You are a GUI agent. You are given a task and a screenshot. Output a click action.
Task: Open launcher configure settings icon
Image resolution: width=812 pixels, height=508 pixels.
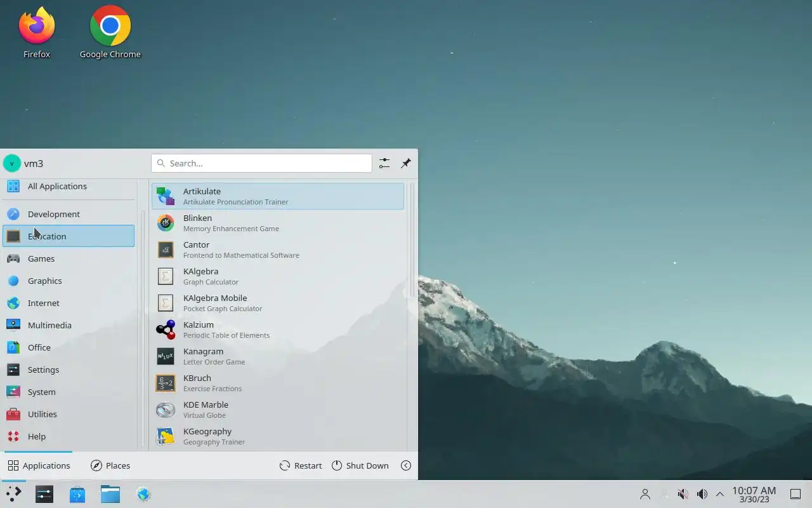[384, 163]
